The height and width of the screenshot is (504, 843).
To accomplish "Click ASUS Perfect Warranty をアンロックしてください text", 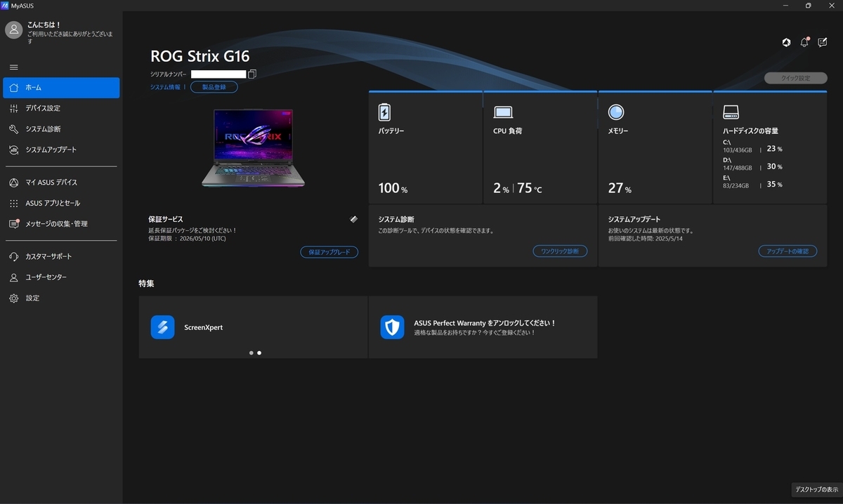I will [x=485, y=323].
